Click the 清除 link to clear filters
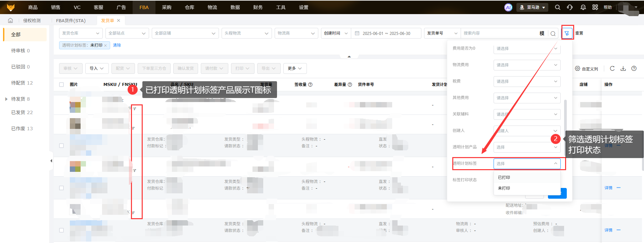Screen dimensions: 644x243 click(117, 45)
